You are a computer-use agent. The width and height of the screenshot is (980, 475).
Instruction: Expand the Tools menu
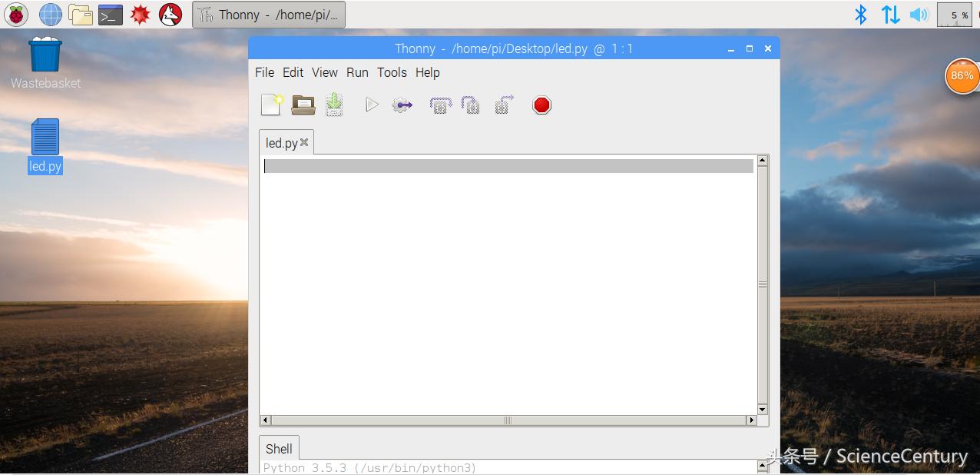392,72
